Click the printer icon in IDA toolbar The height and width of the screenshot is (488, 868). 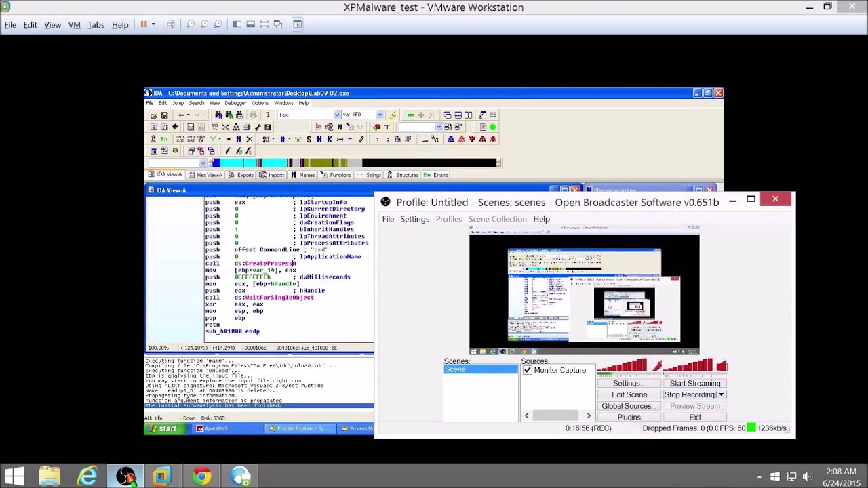coord(247,127)
